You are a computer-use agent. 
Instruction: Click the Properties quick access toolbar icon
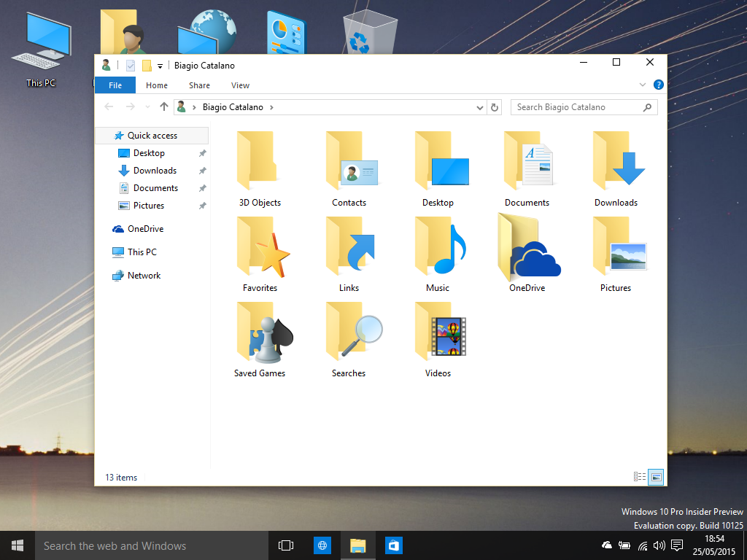[x=131, y=65]
